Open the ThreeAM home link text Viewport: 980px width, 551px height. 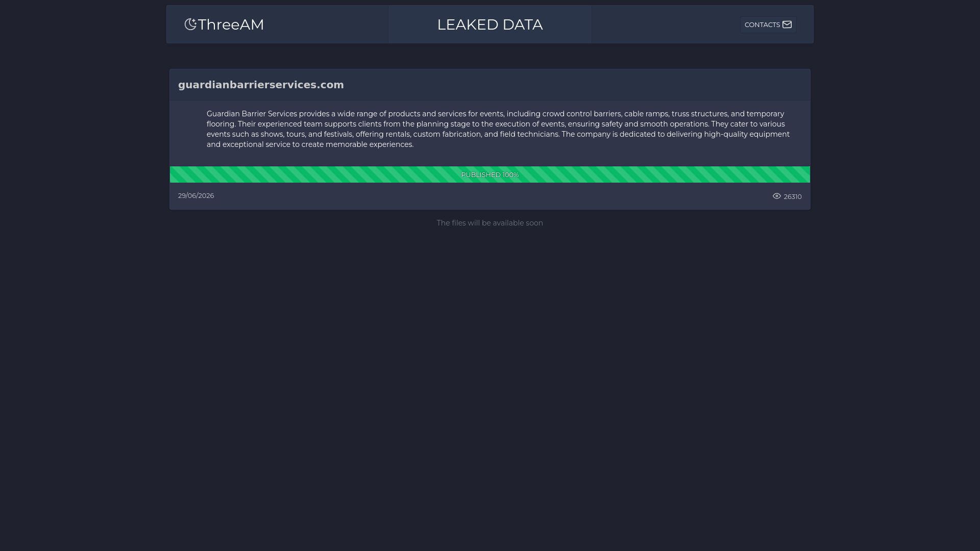231,24
